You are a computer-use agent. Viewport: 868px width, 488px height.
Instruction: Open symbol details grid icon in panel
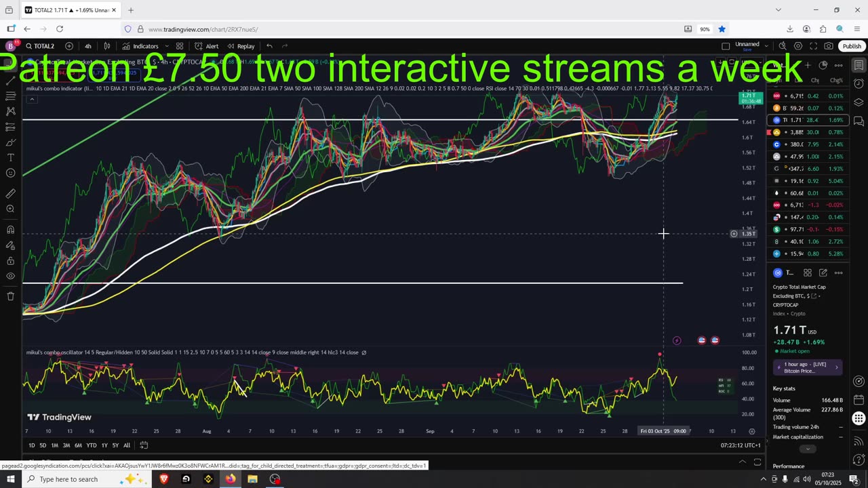point(808,272)
